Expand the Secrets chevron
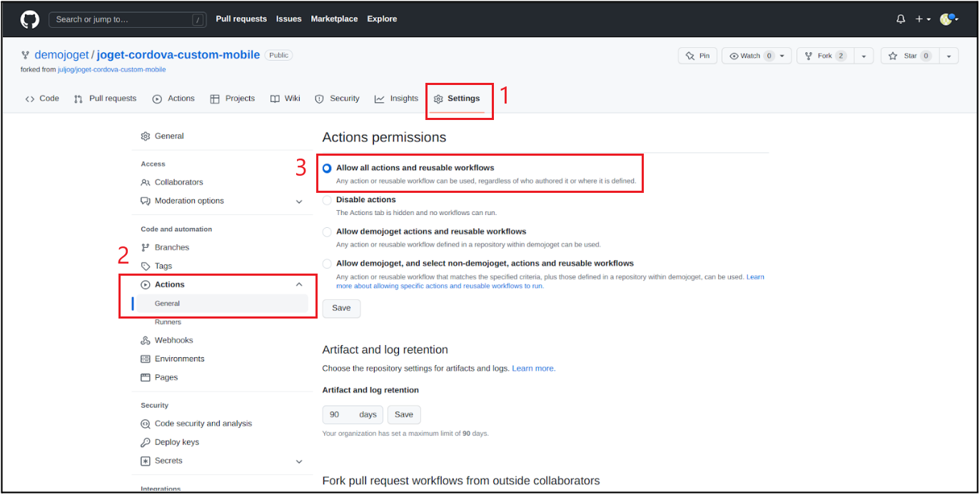 point(299,461)
